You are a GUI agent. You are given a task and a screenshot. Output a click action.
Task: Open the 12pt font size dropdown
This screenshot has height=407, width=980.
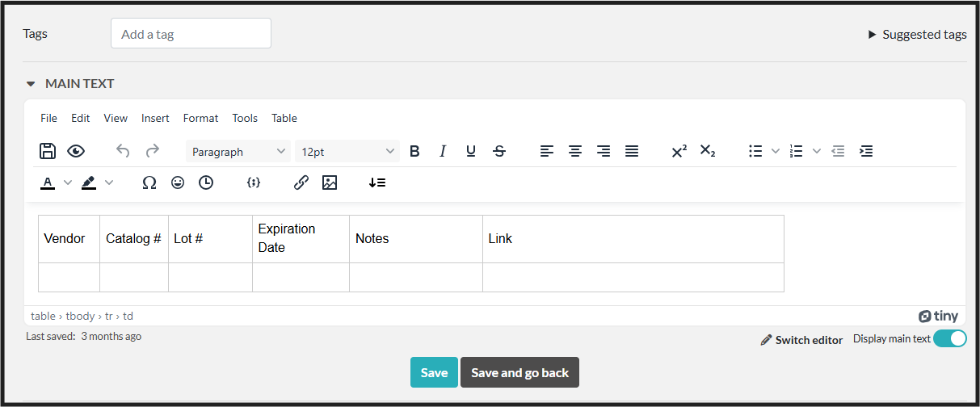point(347,151)
